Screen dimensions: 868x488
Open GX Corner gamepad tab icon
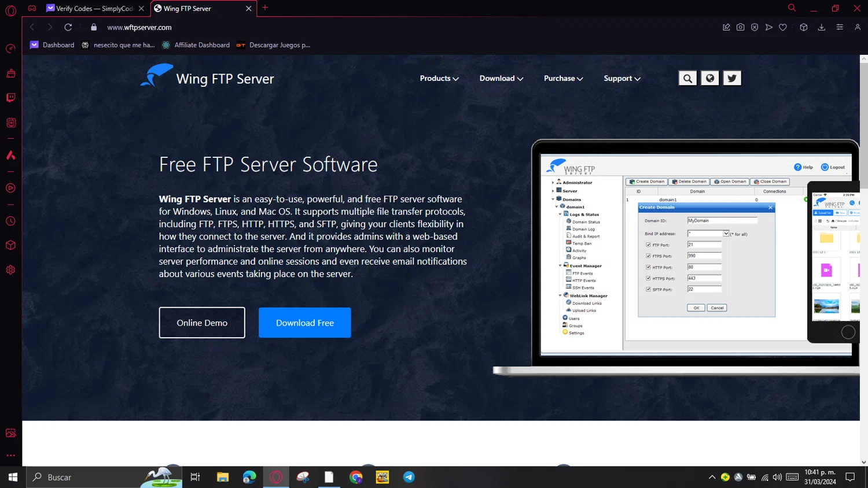click(x=32, y=8)
